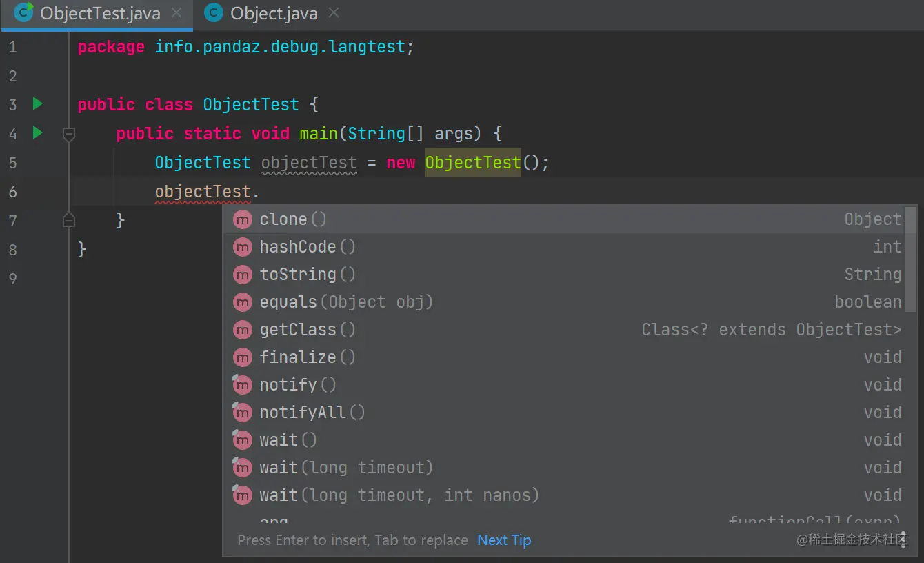Select the notify() suggestion
Image resolution: width=924 pixels, height=563 pixels.
pyautogui.click(x=563, y=385)
